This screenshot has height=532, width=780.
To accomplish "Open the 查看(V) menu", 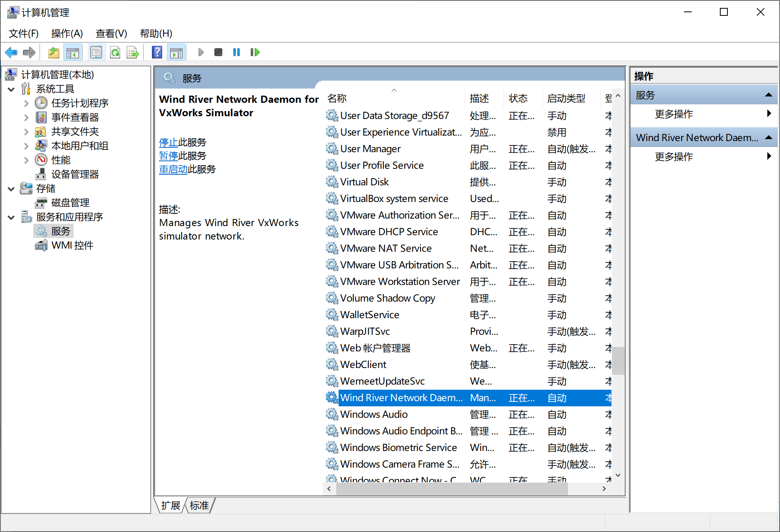I will pos(111,34).
